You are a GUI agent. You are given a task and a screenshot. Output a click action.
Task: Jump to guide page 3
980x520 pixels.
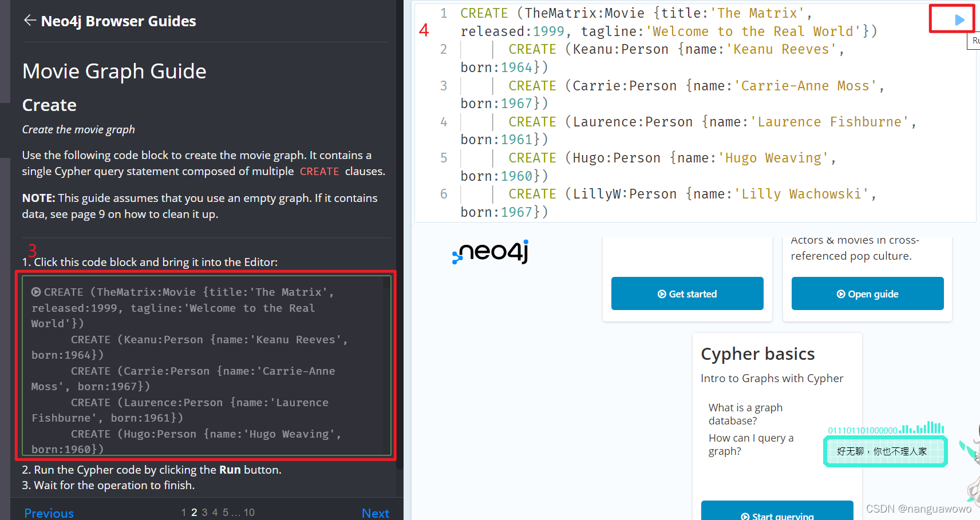tap(204, 513)
